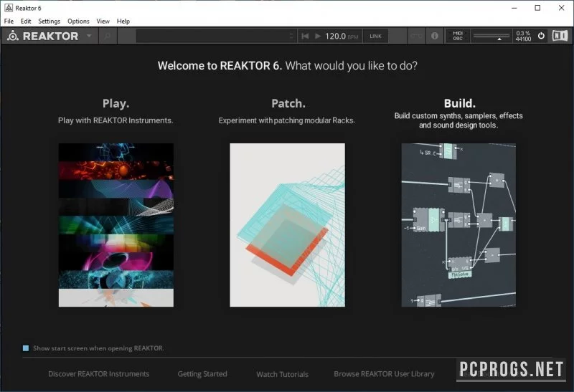574x392 pixels.
Task: Open Discover REAKTOR Instruments link
Action: click(x=99, y=374)
